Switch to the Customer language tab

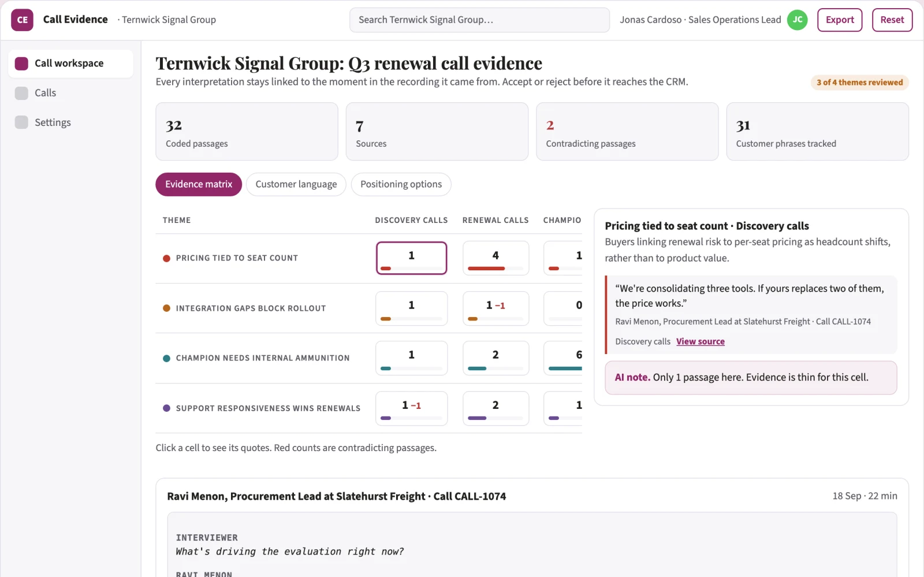296,184
